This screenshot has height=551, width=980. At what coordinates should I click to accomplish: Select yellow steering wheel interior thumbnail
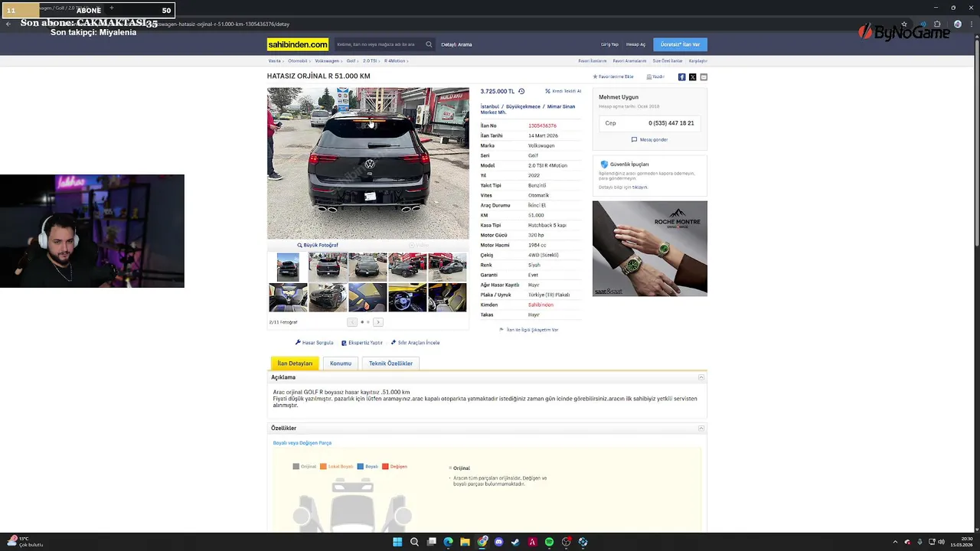point(407,297)
